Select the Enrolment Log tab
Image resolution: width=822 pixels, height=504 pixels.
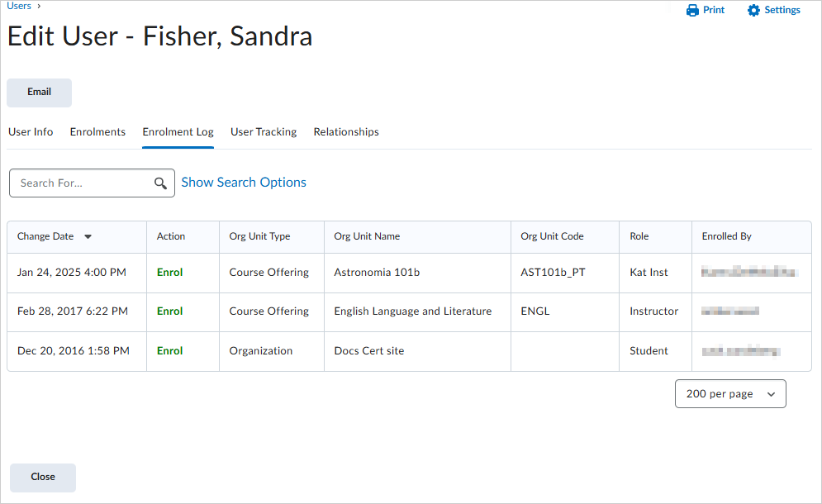178,131
